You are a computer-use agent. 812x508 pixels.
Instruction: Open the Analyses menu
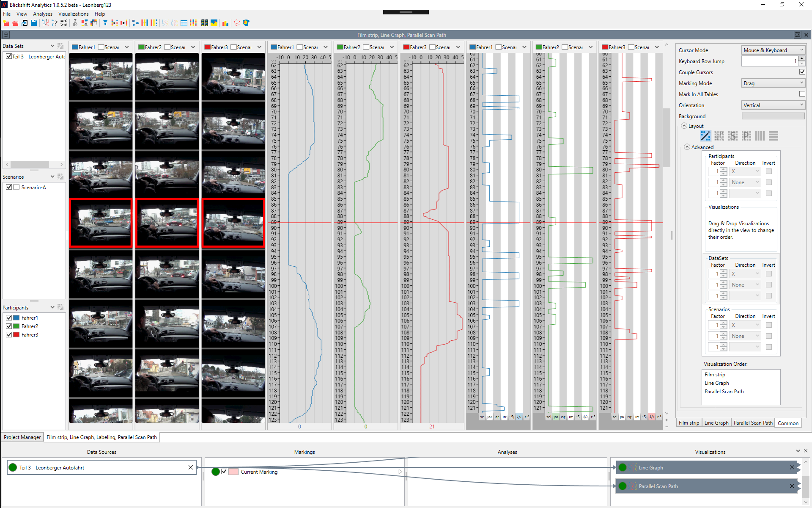click(x=43, y=14)
